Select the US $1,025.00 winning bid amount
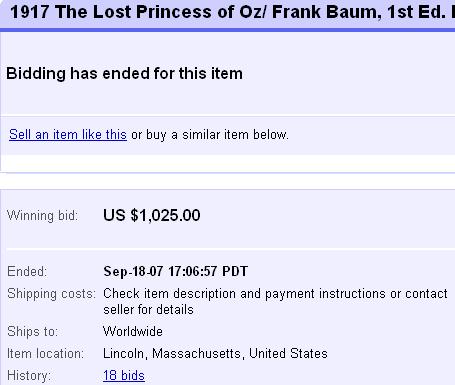The image size is (455, 385). click(x=152, y=215)
